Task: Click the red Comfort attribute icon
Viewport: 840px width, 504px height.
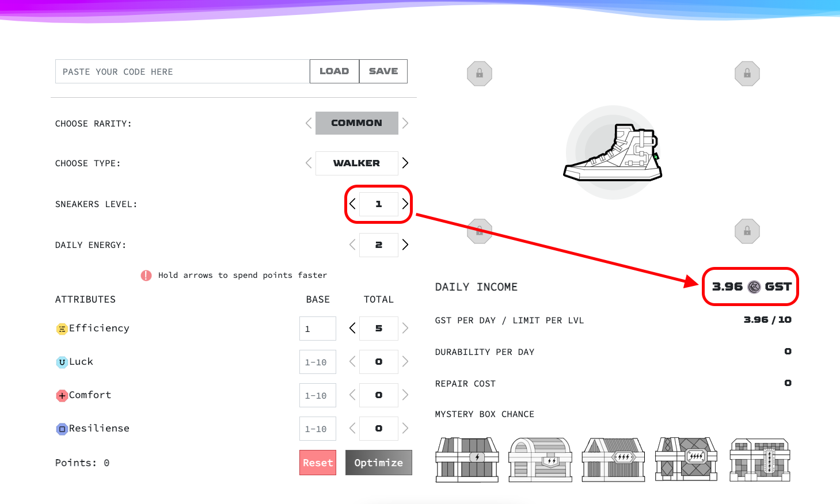Action: 62,396
